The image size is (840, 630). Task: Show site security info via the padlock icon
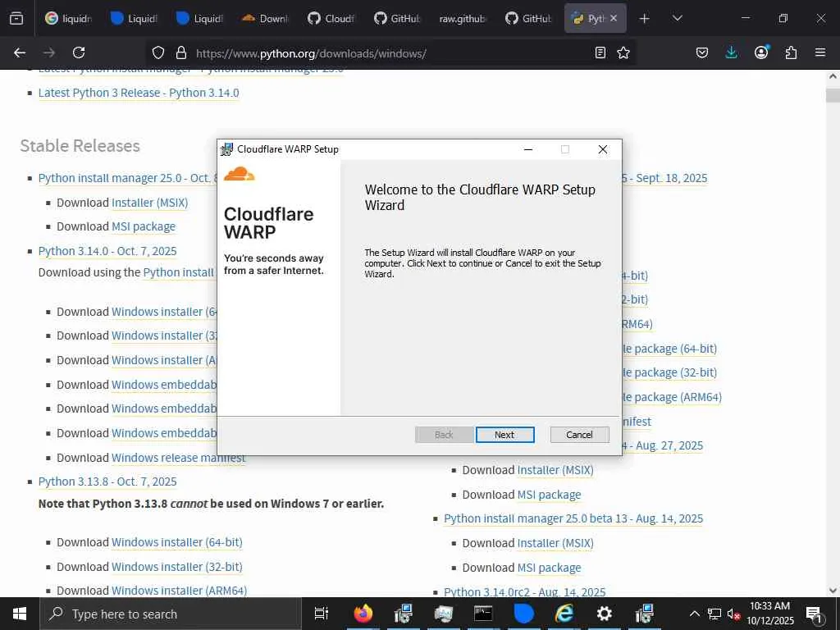coord(181,52)
